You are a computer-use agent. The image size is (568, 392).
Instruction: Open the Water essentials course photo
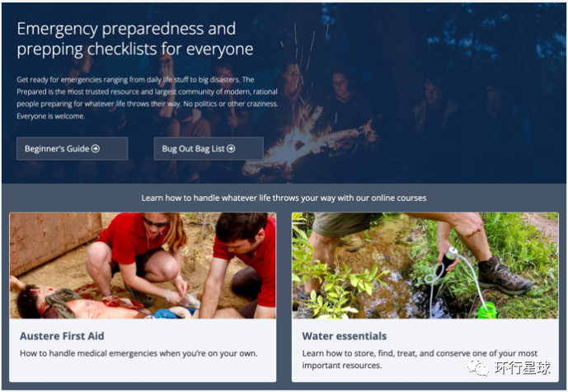425,266
